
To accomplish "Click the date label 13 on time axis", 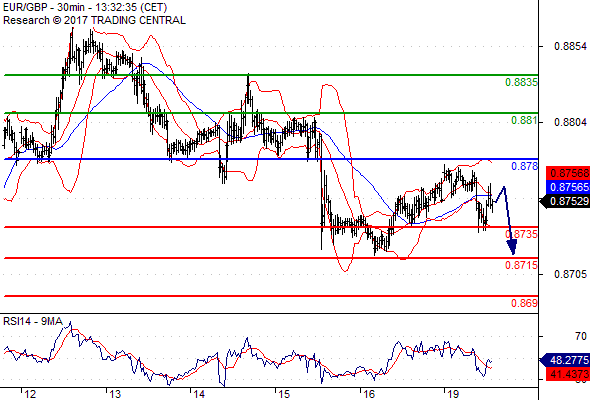I will coord(115,394).
